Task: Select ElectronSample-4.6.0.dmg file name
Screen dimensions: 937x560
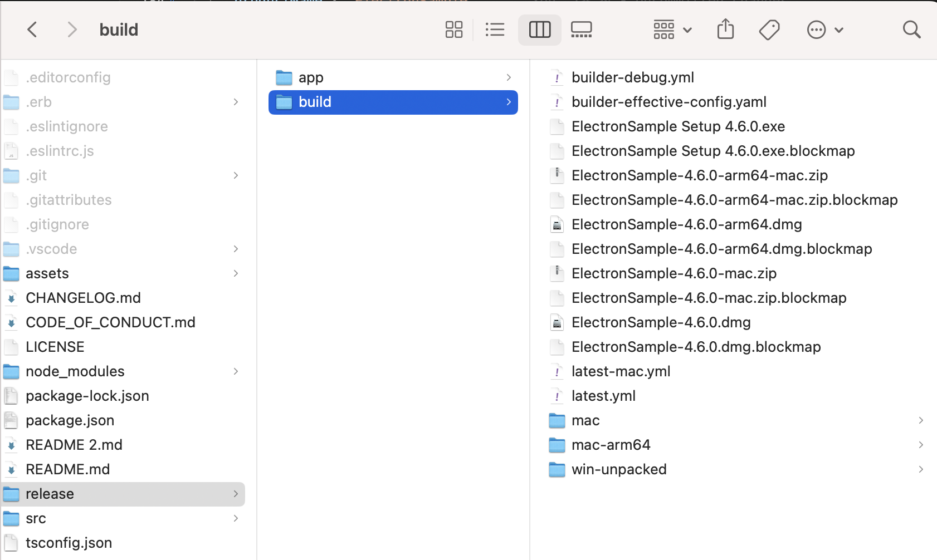Action: tap(661, 322)
